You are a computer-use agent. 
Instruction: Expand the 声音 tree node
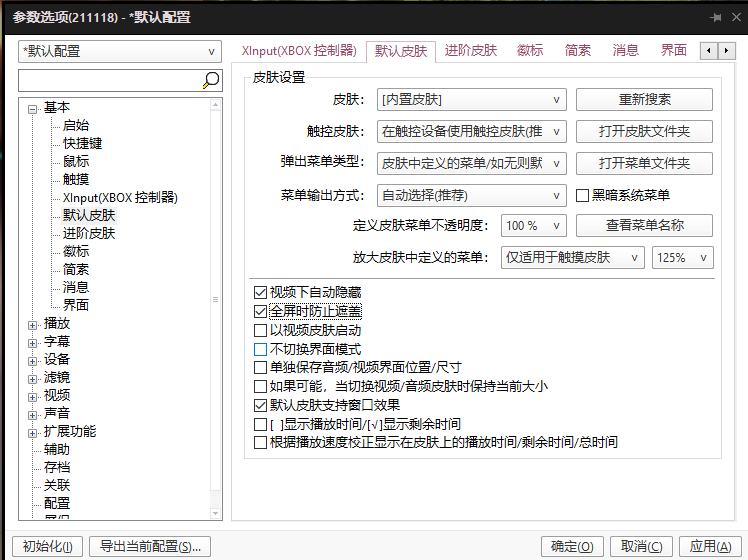32,415
